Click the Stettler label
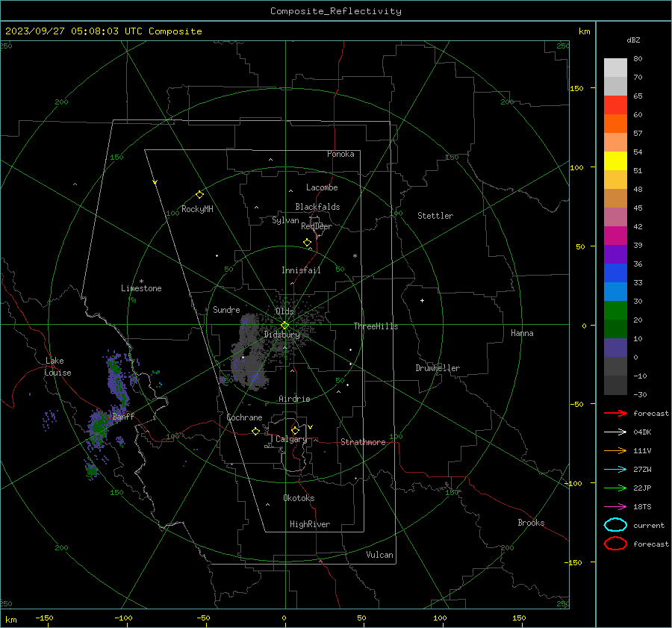 (x=435, y=216)
